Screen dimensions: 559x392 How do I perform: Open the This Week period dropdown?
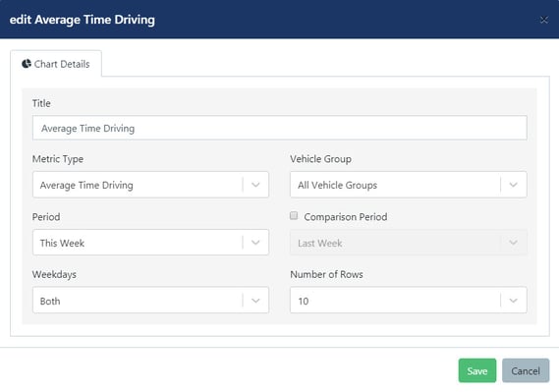[150, 243]
